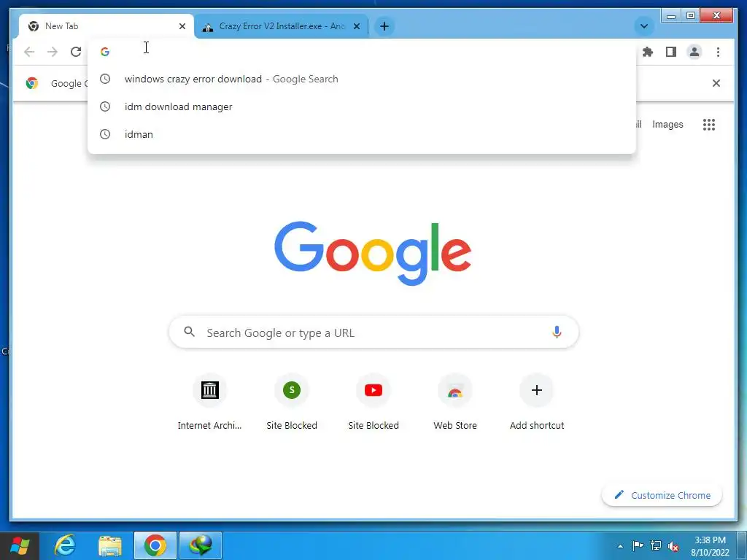Switch to Crazy Error V2 Installer.exe tab

pos(282,26)
